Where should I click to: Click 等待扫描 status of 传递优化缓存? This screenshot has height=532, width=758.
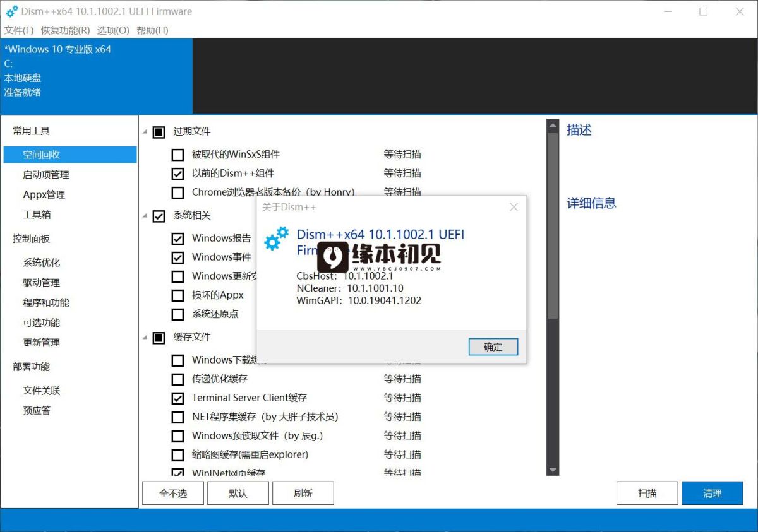click(402, 379)
